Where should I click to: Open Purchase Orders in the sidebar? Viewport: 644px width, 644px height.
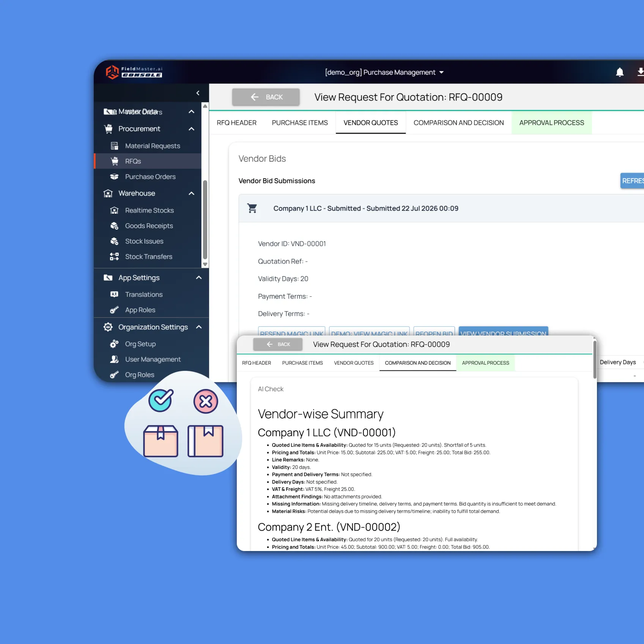point(148,176)
